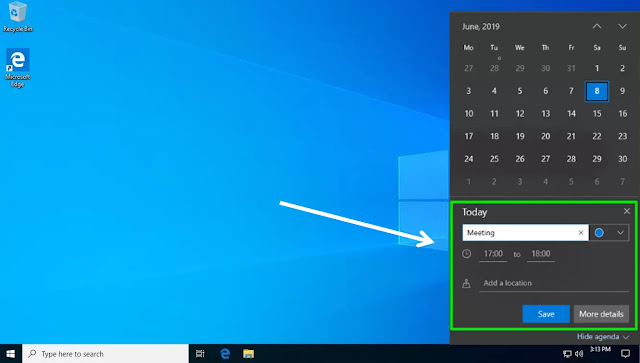Select June 8 in the calendar
This screenshot has width=640, height=363.
(597, 91)
